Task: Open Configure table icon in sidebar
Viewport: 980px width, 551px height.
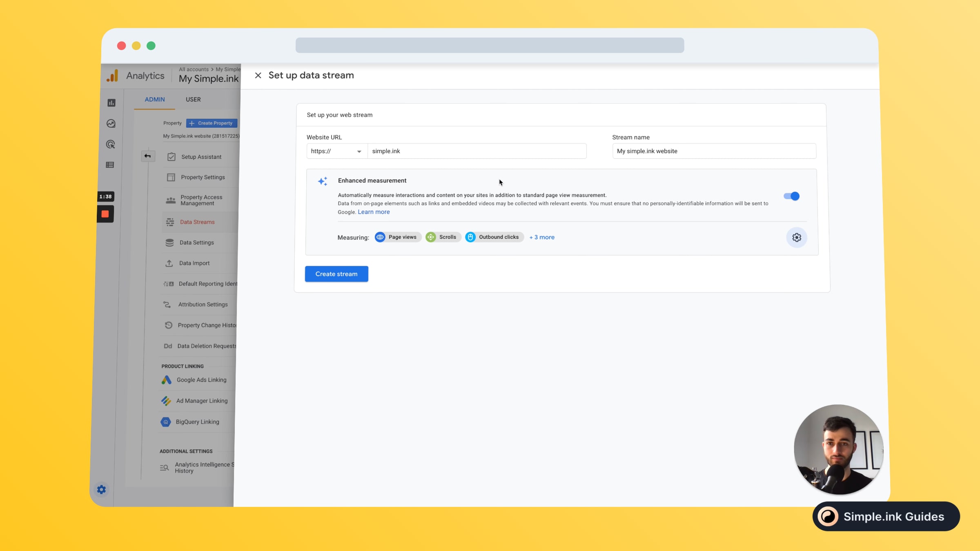Action: 110,165
